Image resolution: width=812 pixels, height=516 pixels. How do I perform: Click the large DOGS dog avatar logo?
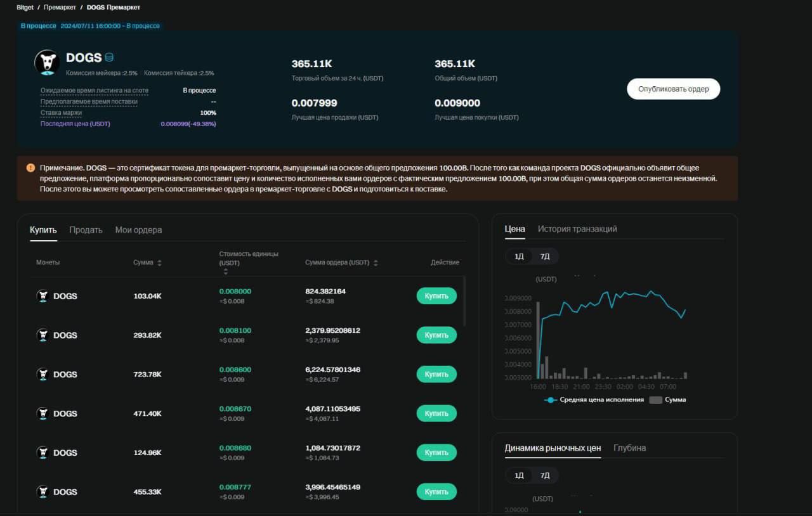tap(46, 62)
